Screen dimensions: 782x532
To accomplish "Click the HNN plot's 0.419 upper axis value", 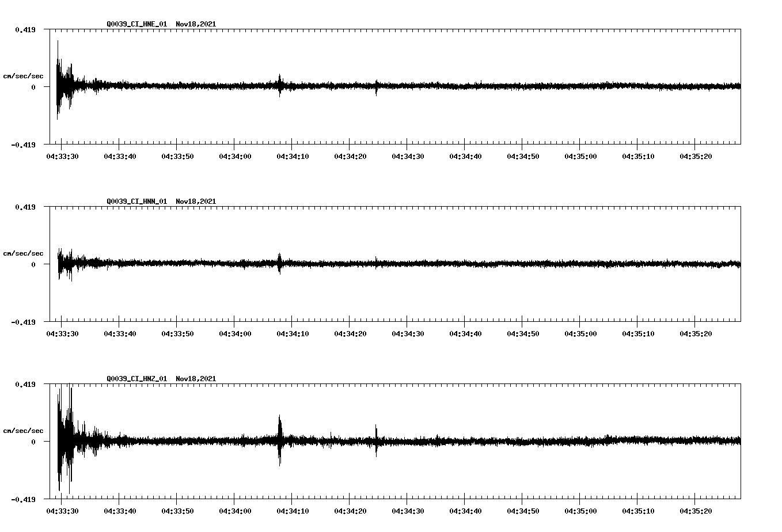I will pos(25,207).
